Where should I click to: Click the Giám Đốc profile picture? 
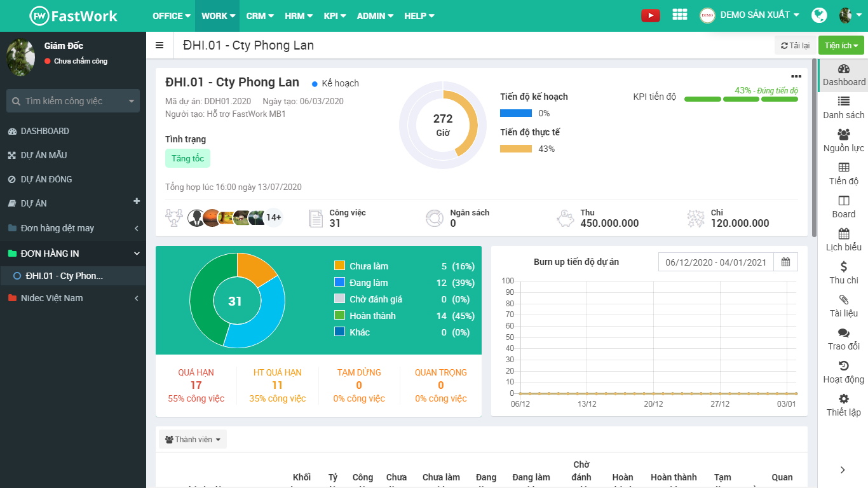[x=21, y=57]
